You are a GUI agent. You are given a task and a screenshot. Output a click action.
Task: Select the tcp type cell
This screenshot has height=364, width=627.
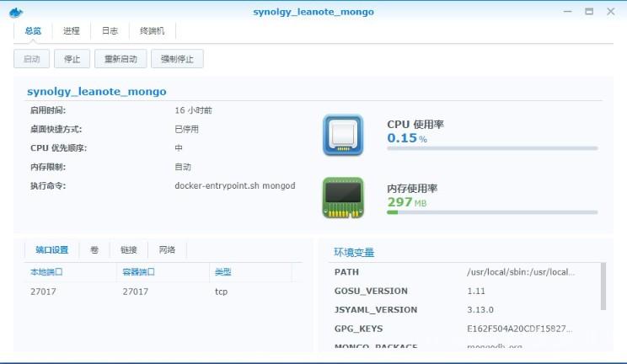tap(221, 292)
